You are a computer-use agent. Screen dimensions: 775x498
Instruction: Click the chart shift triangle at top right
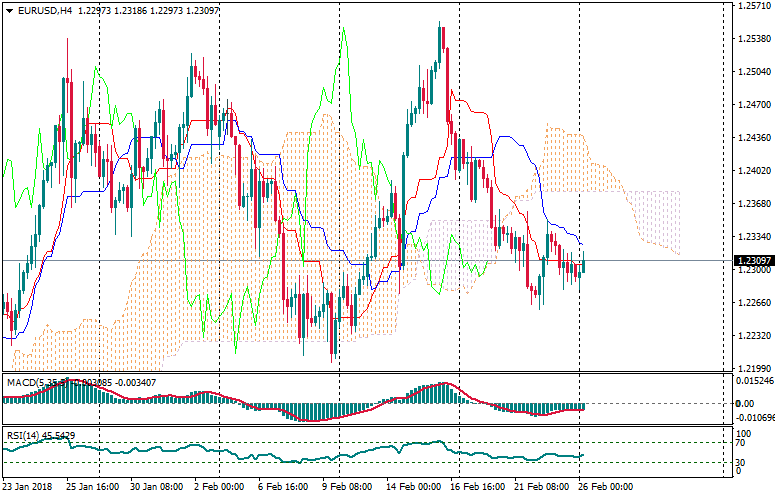(724, 6)
